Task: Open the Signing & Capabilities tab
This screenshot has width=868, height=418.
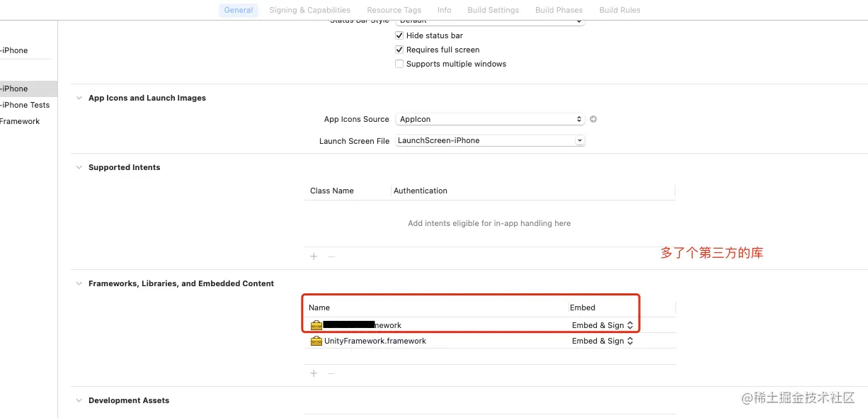Action: (309, 10)
